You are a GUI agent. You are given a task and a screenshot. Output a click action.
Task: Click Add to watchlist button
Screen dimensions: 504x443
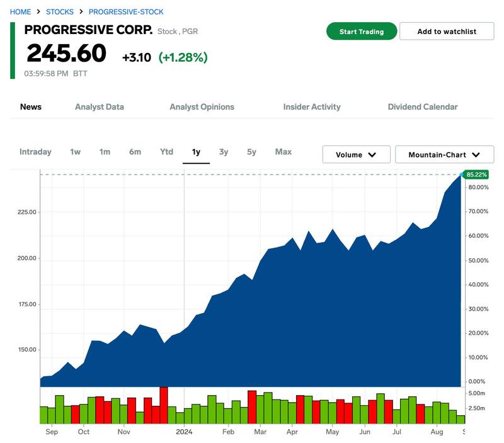tap(447, 31)
